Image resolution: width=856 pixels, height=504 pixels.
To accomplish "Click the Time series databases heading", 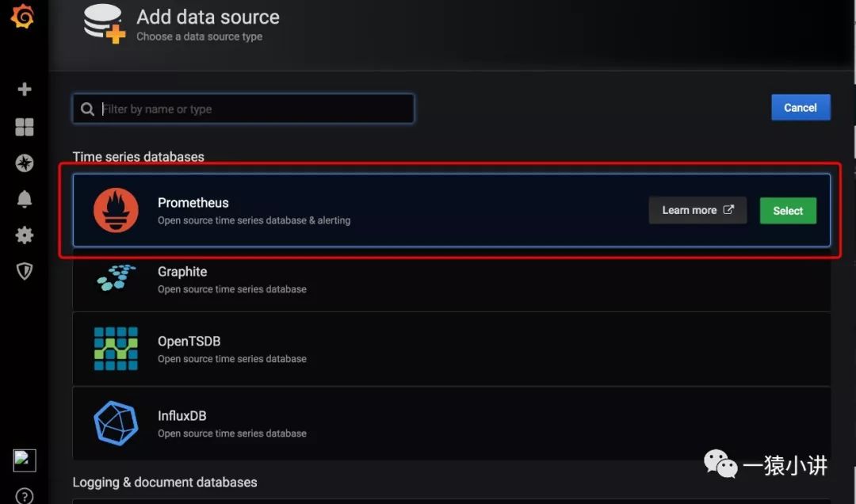I will (x=138, y=157).
